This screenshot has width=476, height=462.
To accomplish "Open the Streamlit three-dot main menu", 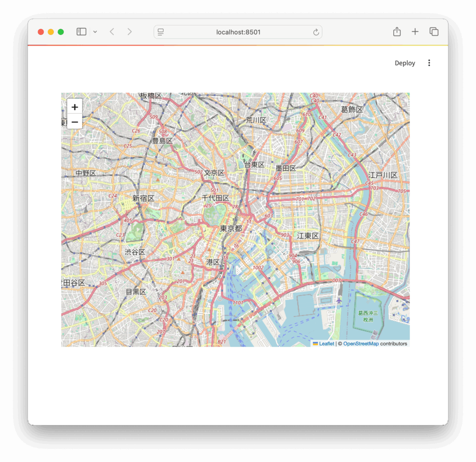I will [x=429, y=63].
